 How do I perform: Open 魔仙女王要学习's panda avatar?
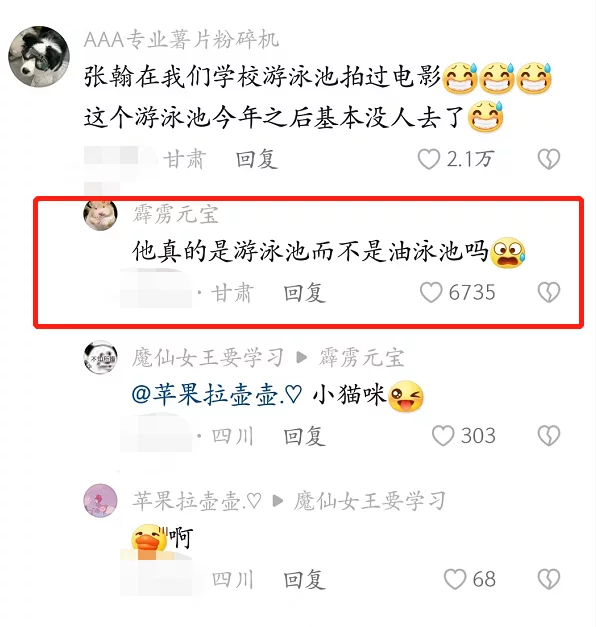(100, 357)
